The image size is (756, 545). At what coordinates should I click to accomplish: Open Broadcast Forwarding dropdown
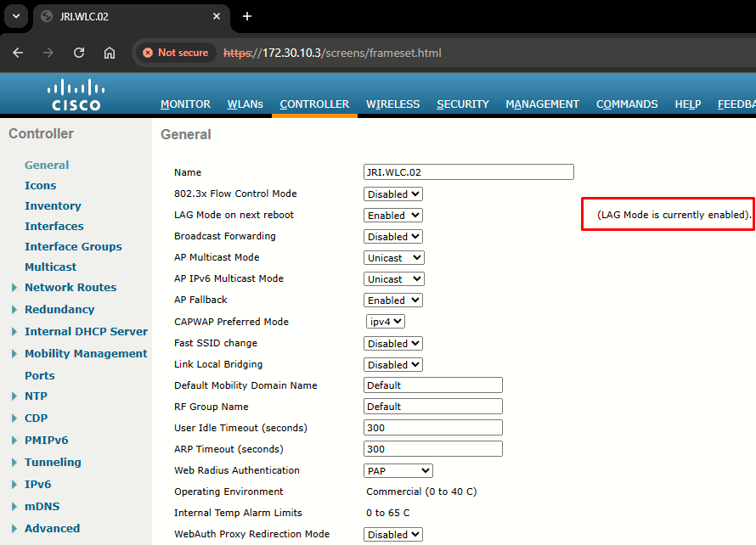tap(393, 237)
